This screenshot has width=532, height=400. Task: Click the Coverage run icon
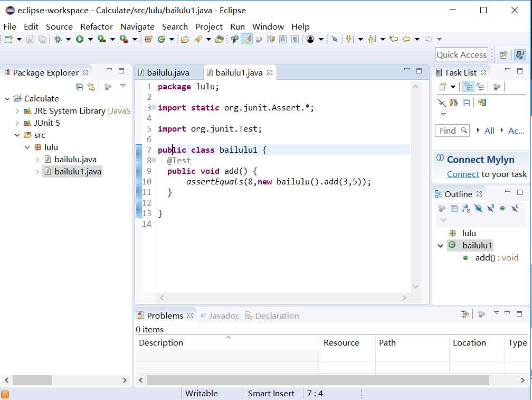tap(101, 39)
